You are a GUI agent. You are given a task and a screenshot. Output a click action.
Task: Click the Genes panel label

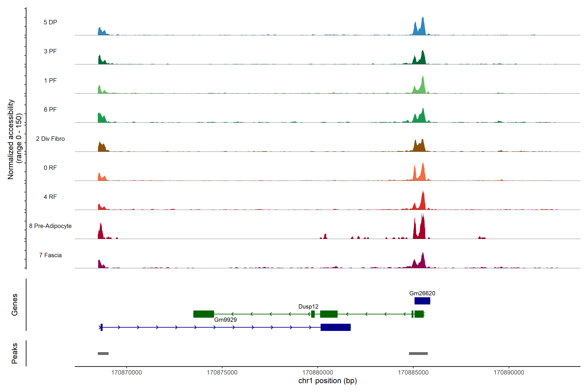(15, 305)
